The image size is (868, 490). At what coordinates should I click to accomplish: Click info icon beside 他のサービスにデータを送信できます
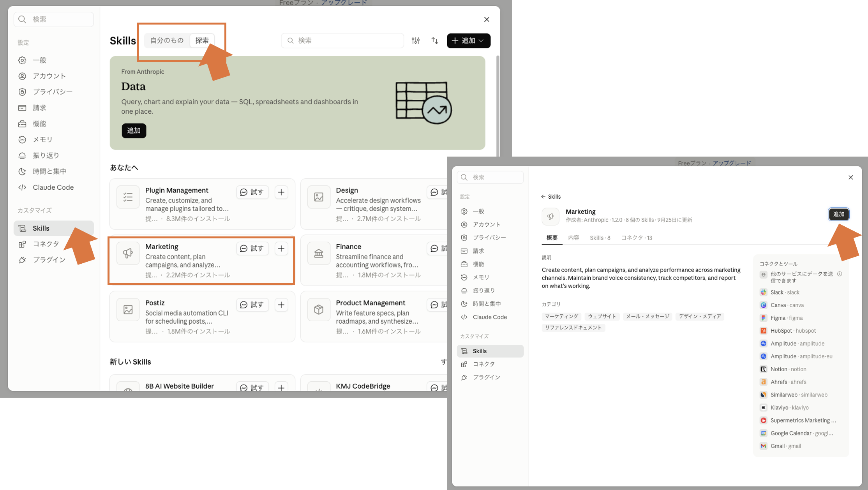pyautogui.click(x=840, y=274)
